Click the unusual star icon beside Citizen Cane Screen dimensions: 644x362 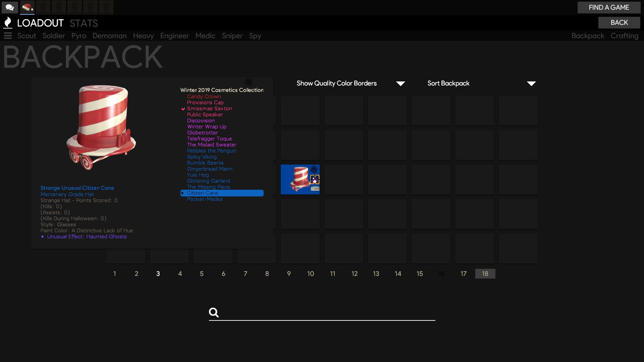tap(182, 193)
